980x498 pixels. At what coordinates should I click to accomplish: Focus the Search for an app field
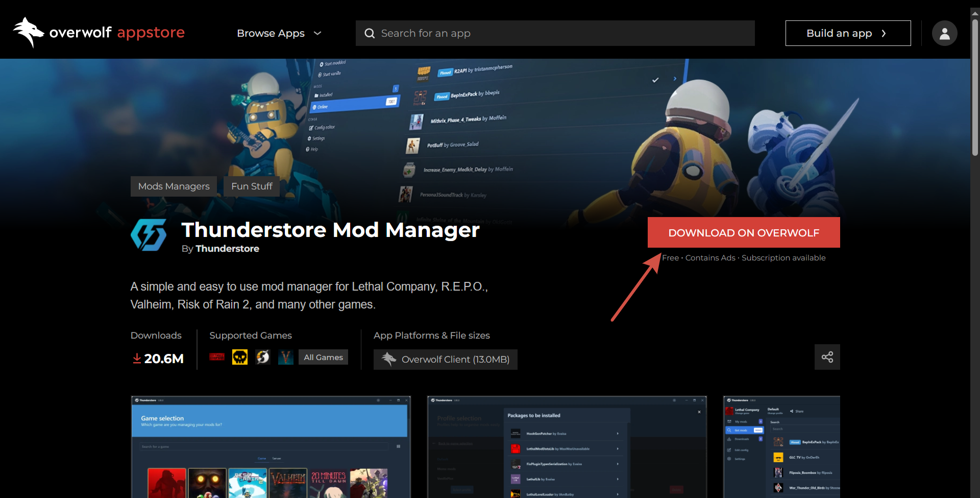555,33
